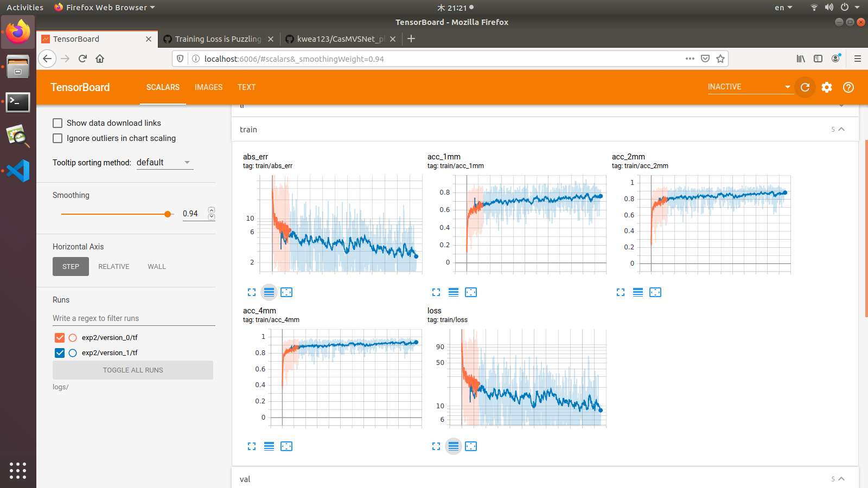Go back with the browser back button
This screenshot has width=868, height=488.
[47, 59]
